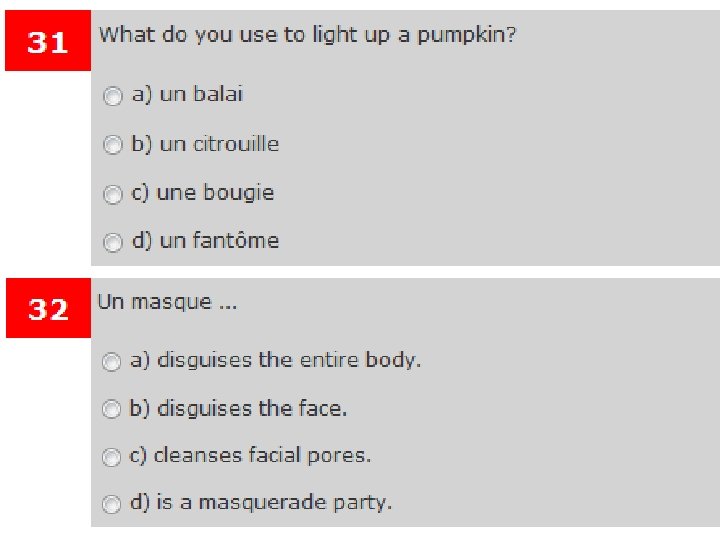Click the 'c) cleanses facial pores.' text
The height and width of the screenshot is (540, 720).
click(251, 455)
